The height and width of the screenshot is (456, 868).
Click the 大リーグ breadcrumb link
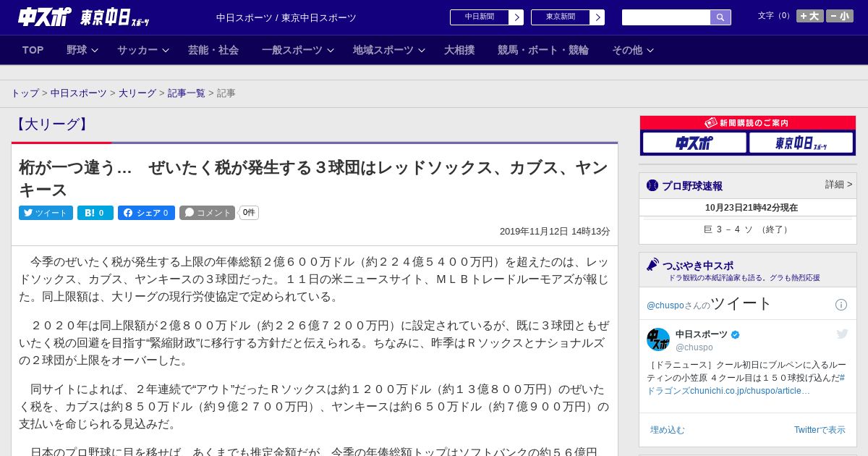(137, 93)
